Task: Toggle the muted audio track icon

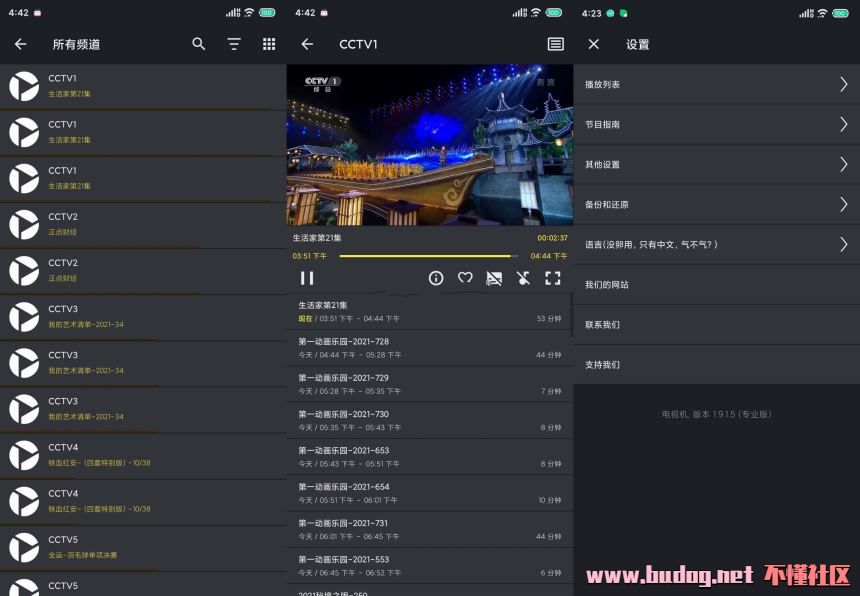Action: [x=523, y=278]
